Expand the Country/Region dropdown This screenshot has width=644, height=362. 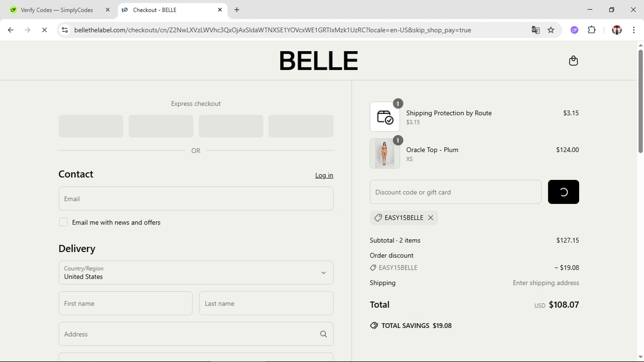(x=196, y=273)
